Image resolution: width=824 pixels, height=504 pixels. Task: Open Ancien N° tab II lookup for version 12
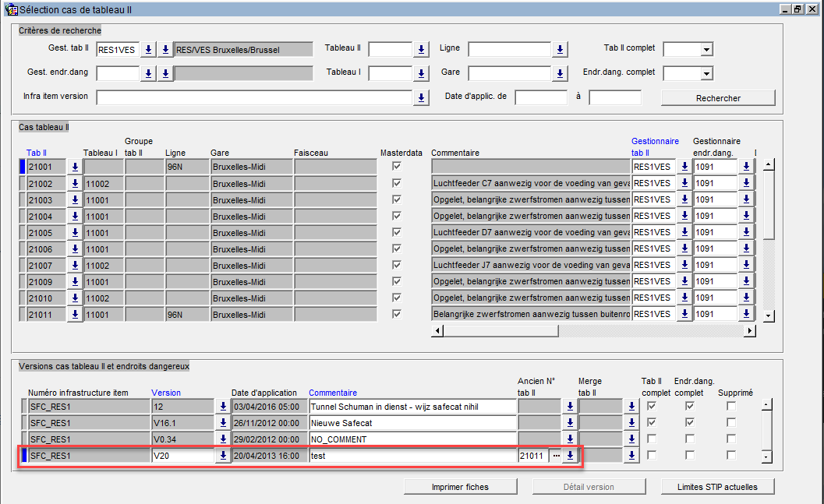pos(570,407)
